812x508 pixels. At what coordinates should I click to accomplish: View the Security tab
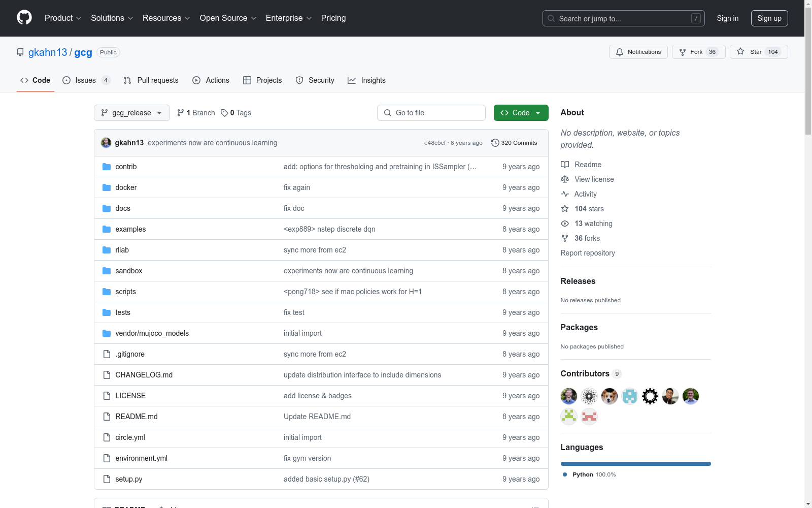315,80
